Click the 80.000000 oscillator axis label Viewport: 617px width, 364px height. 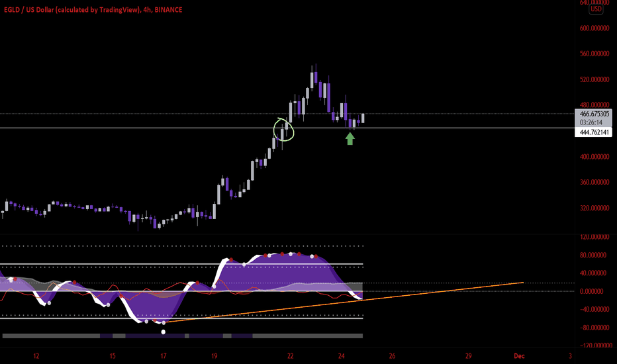pyautogui.click(x=593, y=255)
